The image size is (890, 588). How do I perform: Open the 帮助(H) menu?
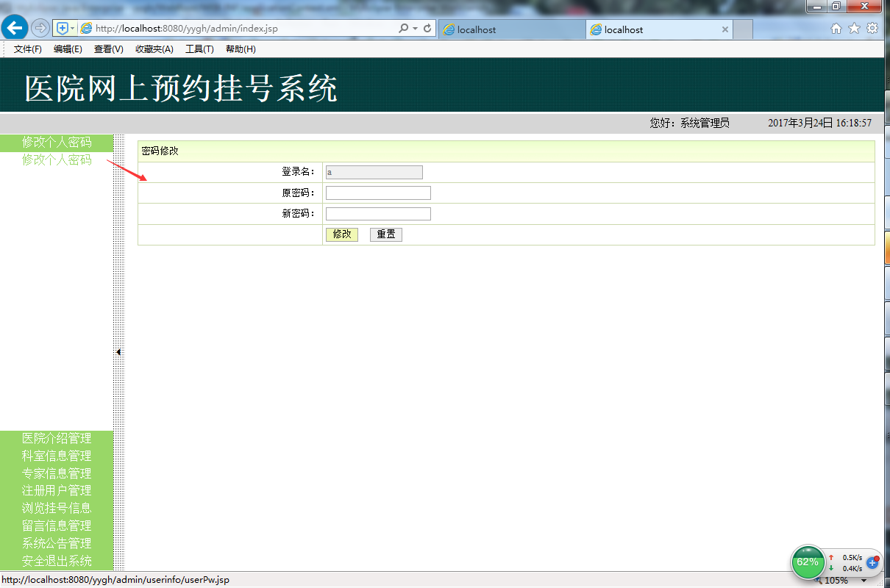[241, 49]
